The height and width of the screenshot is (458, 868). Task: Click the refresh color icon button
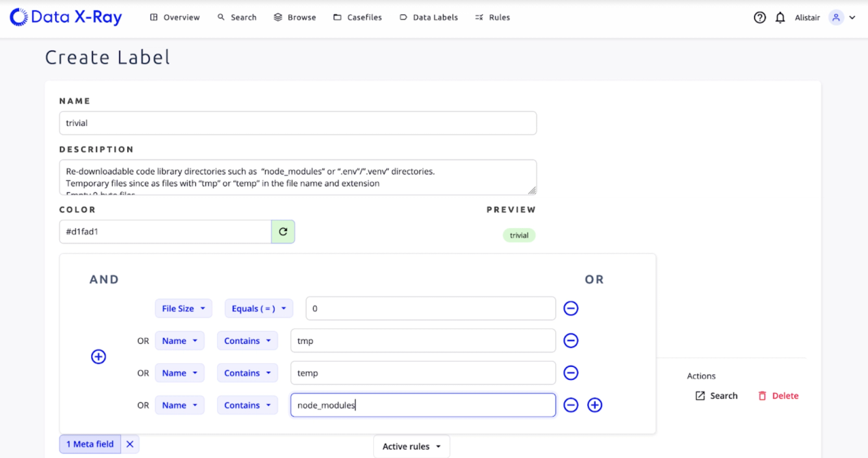[283, 232]
